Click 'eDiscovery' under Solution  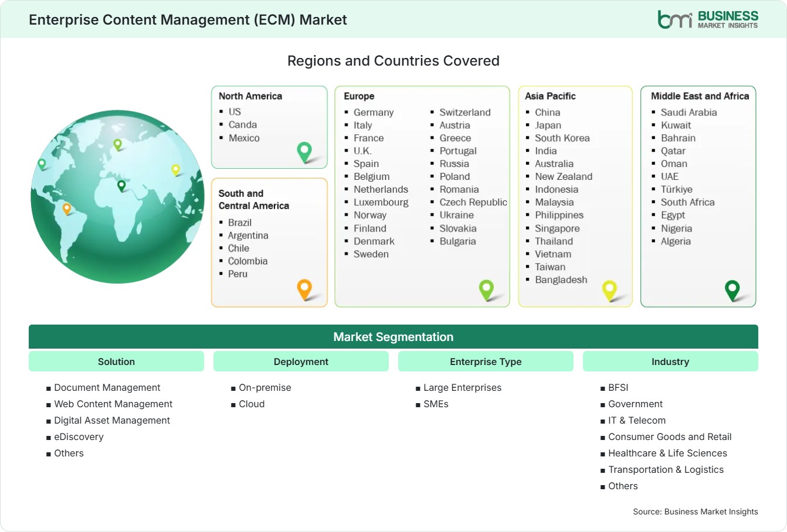pos(79,437)
